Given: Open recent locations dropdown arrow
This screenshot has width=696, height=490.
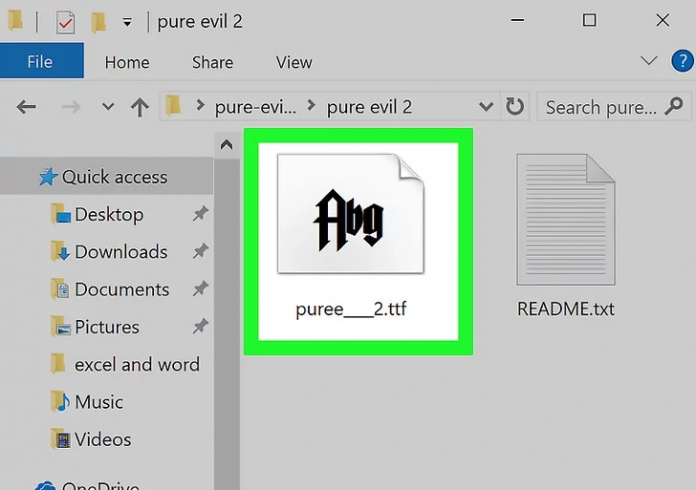Looking at the screenshot, I should (108, 107).
